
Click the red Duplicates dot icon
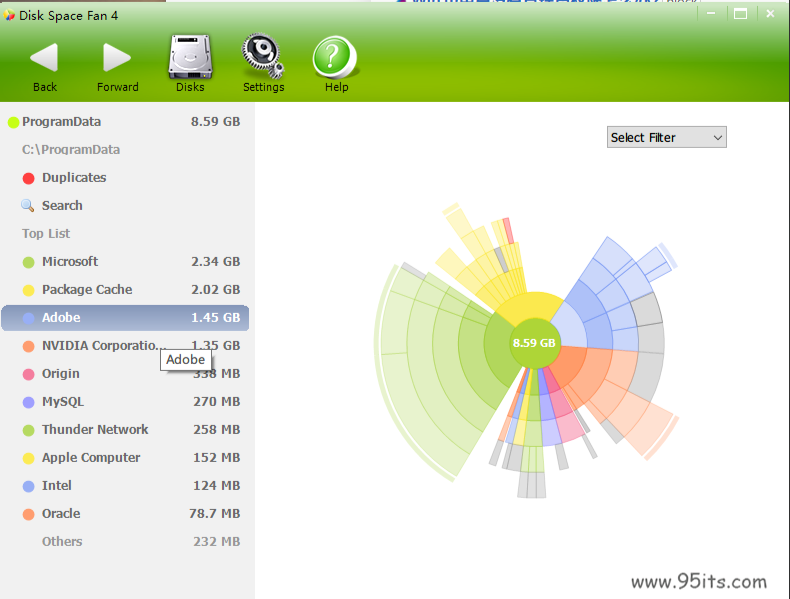[x=28, y=178]
